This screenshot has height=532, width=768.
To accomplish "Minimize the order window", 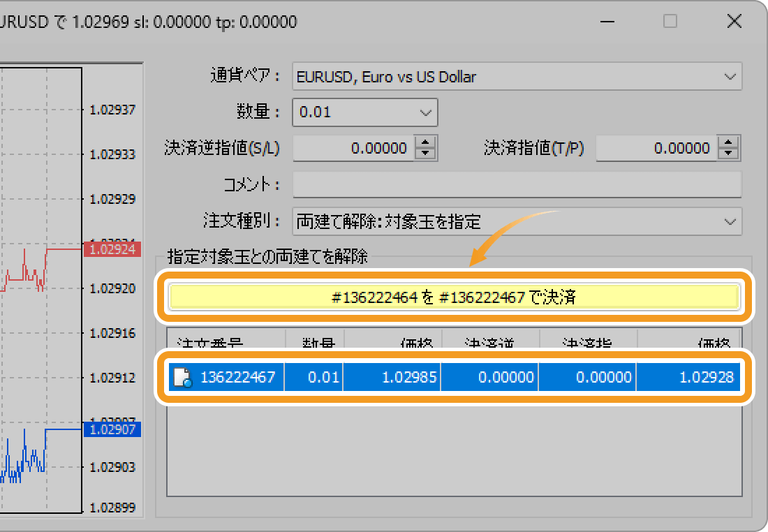I will tap(607, 22).
